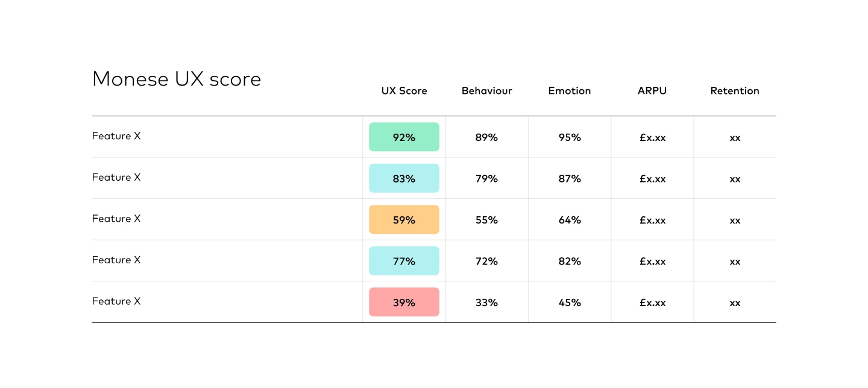Click the green 92% UX score badge

pyautogui.click(x=404, y=137)
